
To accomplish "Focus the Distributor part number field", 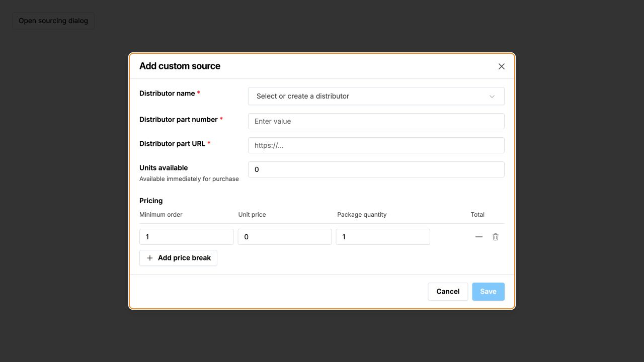I will (376, 121).
